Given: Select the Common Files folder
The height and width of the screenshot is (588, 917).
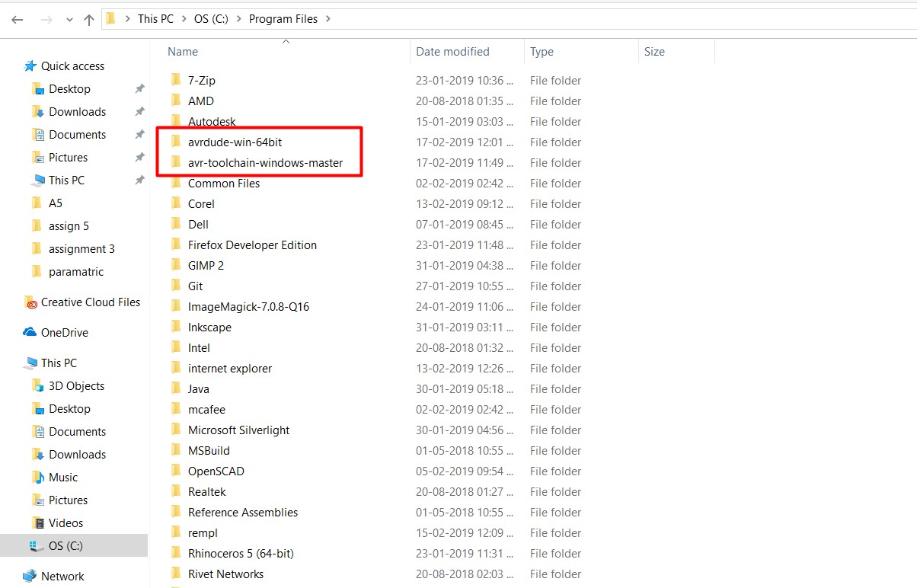Looking at the screenshot, I should [x=224, y=184].
